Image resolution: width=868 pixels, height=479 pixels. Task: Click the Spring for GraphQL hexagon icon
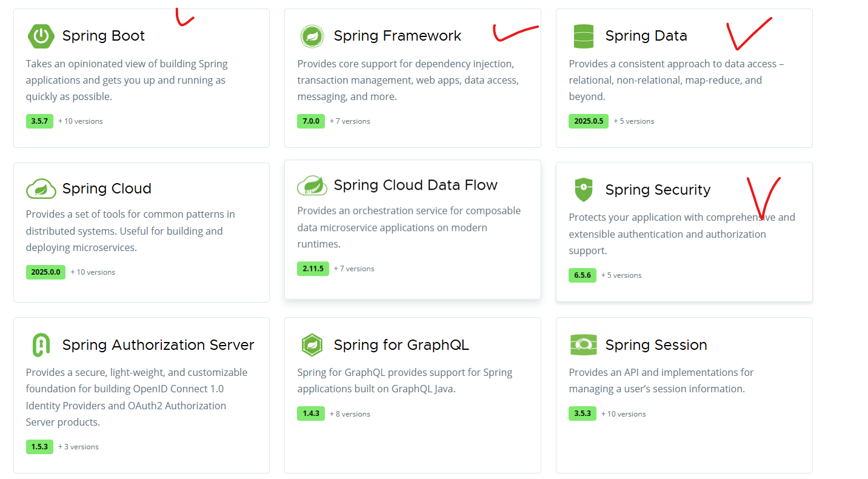coord(312,345)
